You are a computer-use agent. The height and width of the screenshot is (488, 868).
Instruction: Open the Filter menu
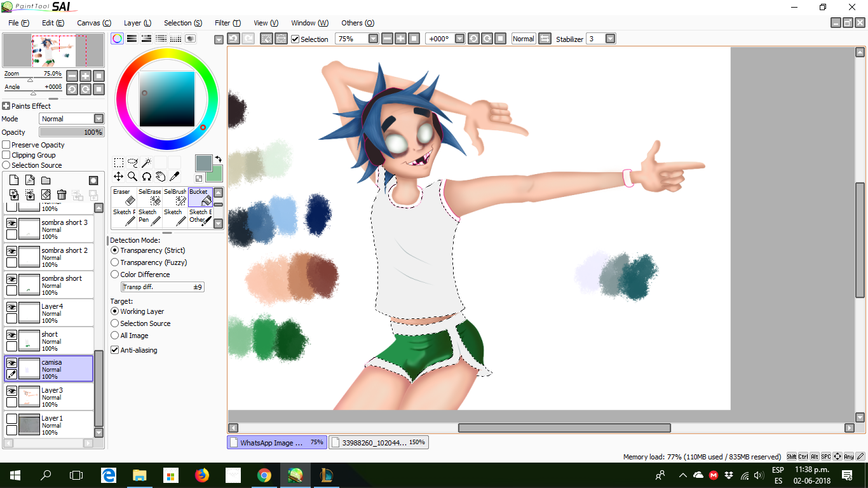[227, 23]
